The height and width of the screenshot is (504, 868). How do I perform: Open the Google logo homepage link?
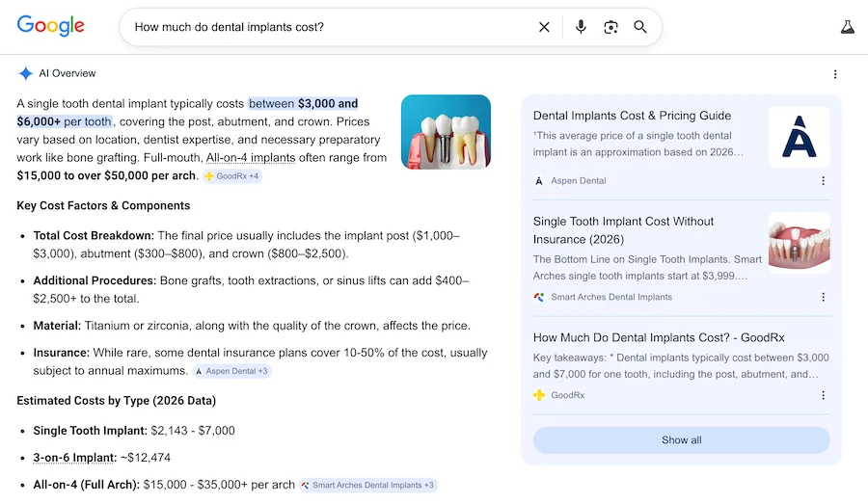pos(50,25)
